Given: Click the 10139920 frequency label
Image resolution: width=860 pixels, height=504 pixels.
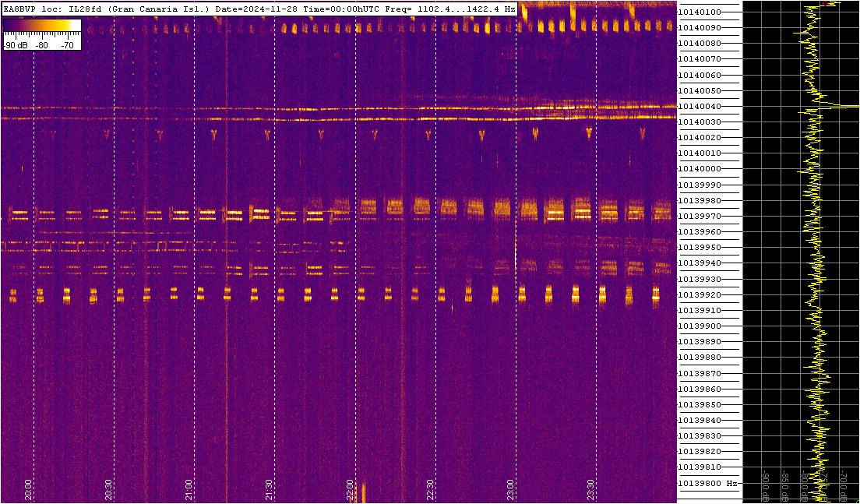Looking at the screenshot, I should tap(700, 294).
